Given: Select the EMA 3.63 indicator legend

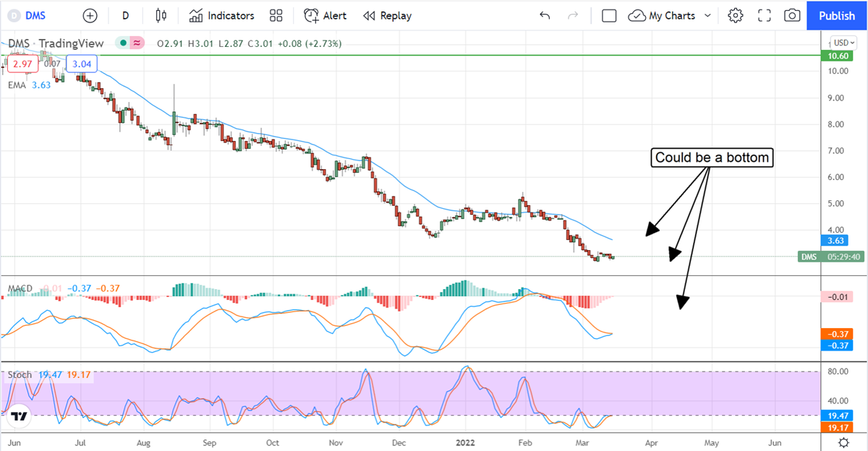Looking at the screenshot, I should click(x=31, y=85).
